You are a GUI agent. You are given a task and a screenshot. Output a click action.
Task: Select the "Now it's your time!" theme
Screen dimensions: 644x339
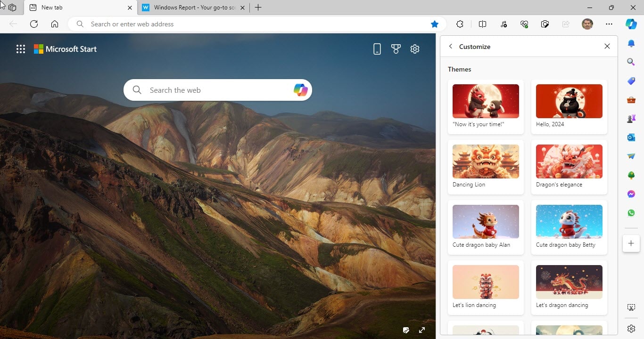click(486, 107)
